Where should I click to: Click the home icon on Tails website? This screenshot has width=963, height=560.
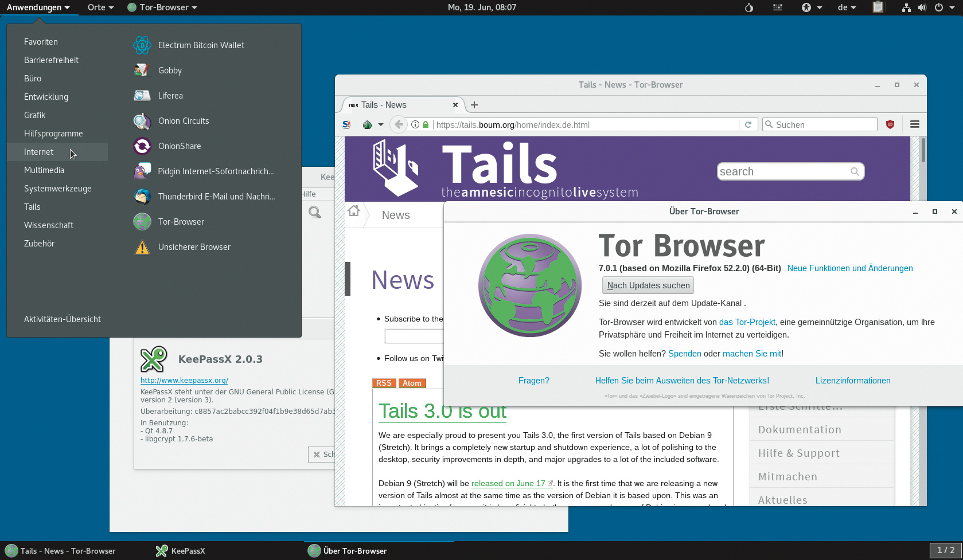pyautogui.click(x=354, y=211)
